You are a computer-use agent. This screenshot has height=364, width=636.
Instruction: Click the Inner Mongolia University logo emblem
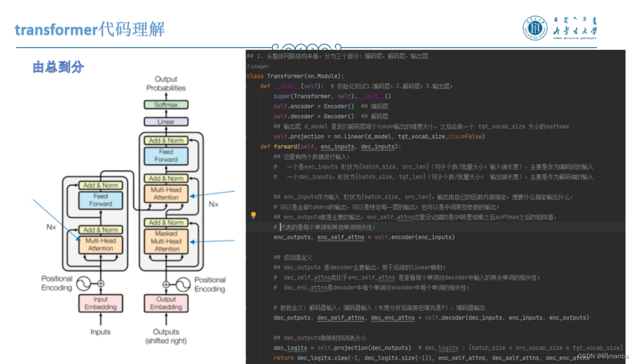coord(535,28)
